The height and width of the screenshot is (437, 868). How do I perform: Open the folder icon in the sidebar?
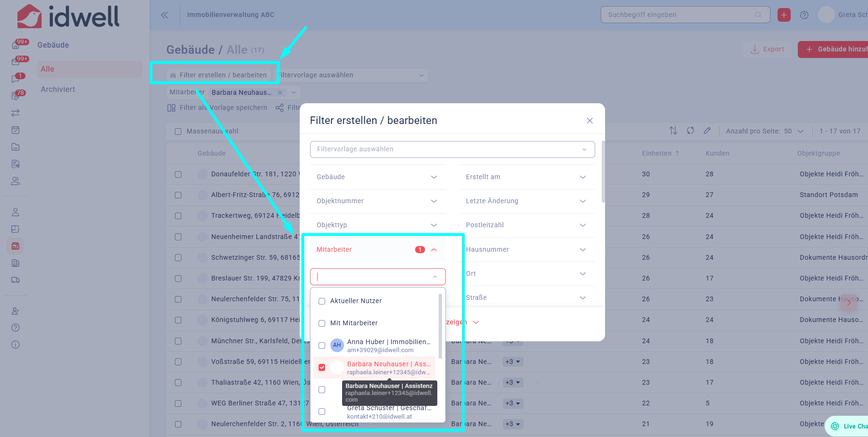tap(16, 147)
